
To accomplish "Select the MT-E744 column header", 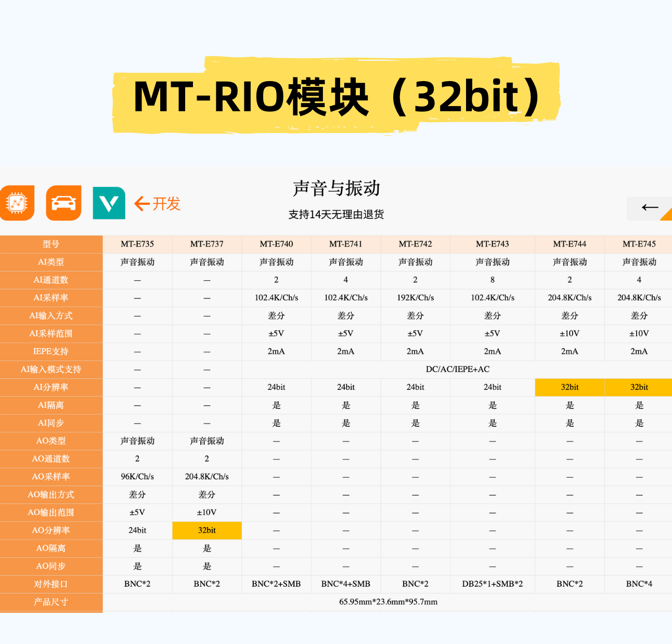I will (x=570, y=244).
